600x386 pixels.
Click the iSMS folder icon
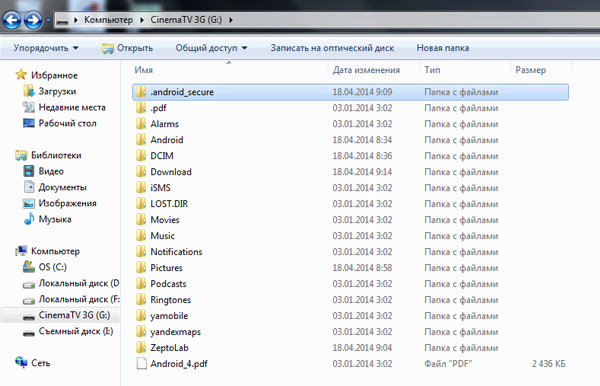[x=141, y=188]
